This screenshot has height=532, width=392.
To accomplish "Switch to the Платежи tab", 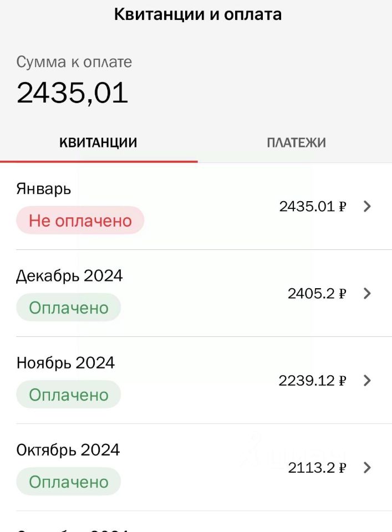I will pos(296,142).
